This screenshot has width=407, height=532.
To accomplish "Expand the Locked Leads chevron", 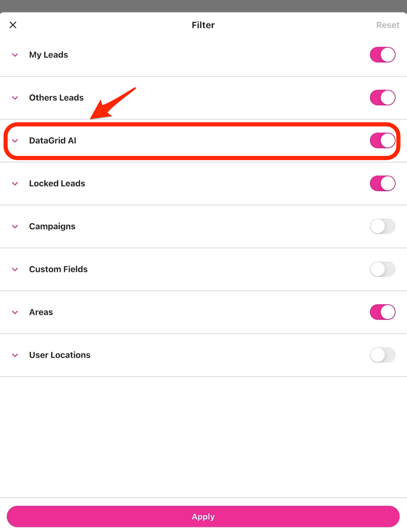I will (x=15, y=184).
